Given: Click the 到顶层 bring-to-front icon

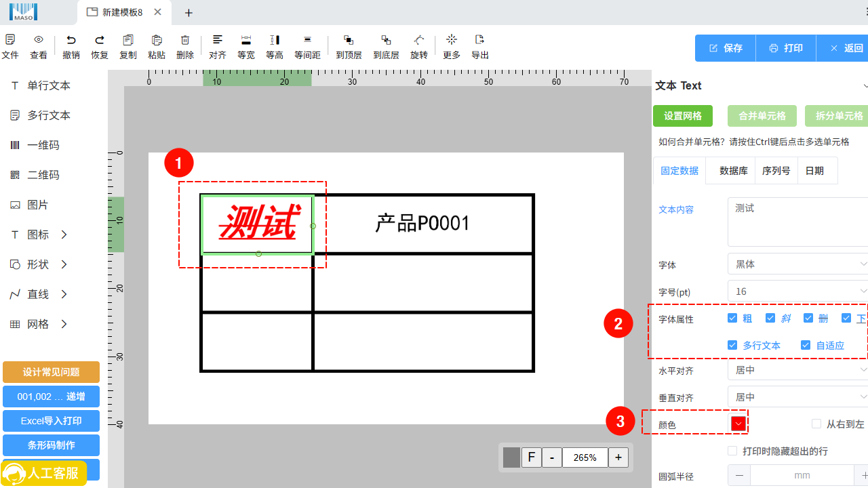Looking at the screenshot, I should click(348, 46).
